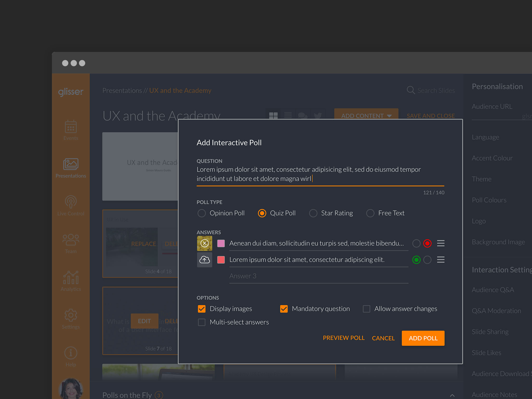Open Q&A Moderation setting
Viewport: 532px width, 399px height.
(496, 311)
